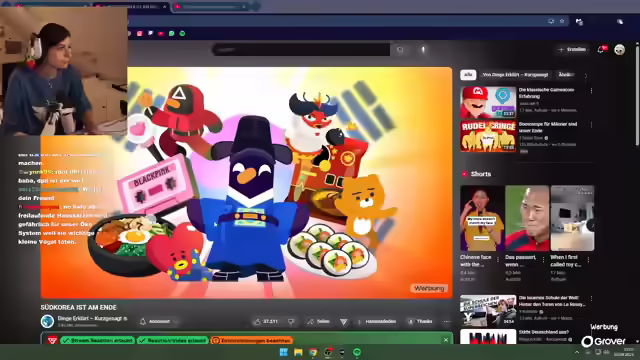
Task: Open Spotify from the taskbar
Action: click(357, 352)
